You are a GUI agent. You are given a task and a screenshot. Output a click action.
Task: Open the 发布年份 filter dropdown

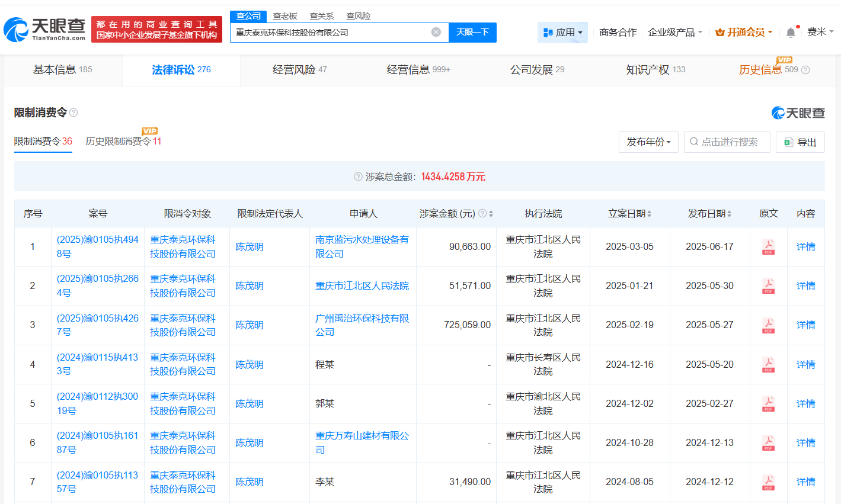pyautogui.click(x=648, y=142)
